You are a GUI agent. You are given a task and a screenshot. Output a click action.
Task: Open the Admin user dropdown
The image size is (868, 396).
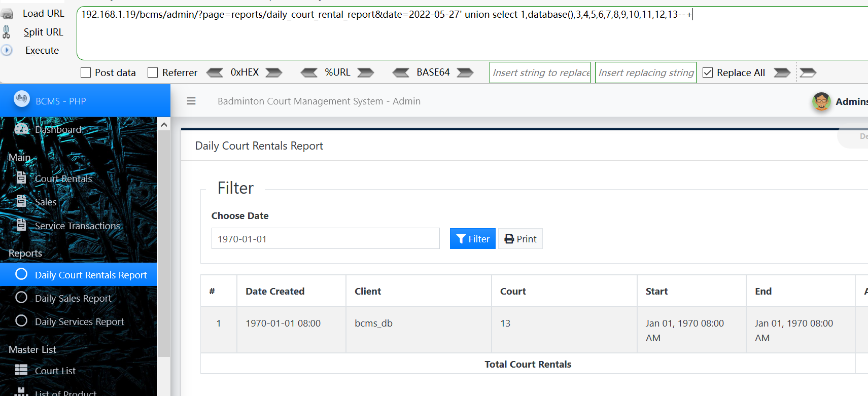tap(852, 101)
